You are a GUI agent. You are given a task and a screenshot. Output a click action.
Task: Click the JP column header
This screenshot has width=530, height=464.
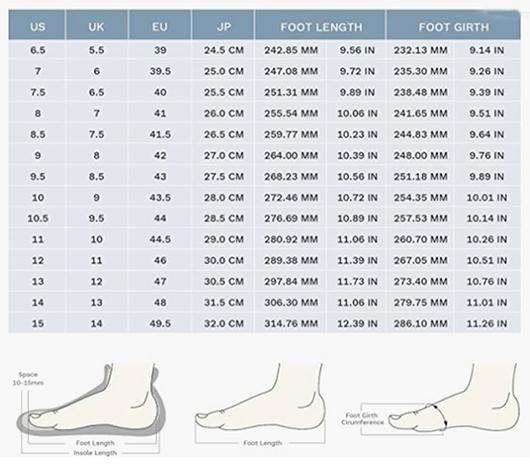[x=223, y=26]
